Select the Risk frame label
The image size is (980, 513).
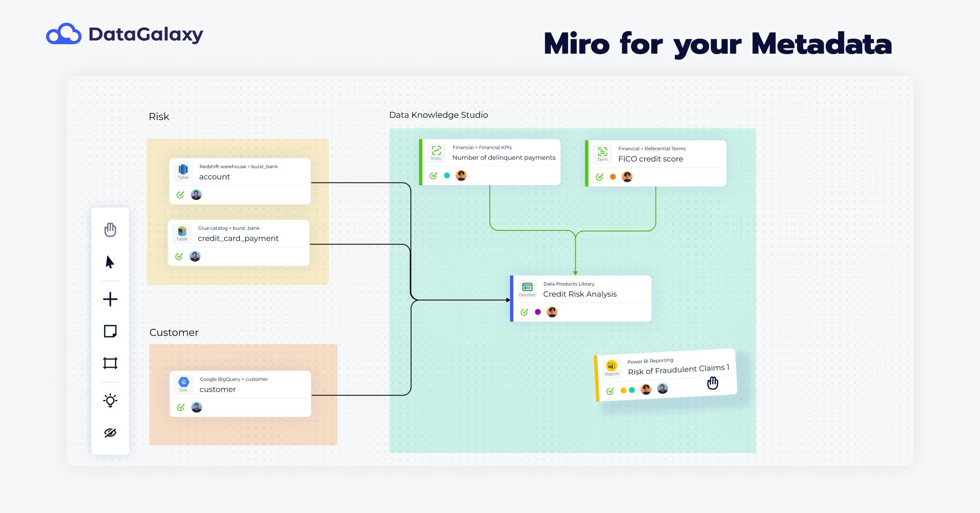click(x=159, y=117)
